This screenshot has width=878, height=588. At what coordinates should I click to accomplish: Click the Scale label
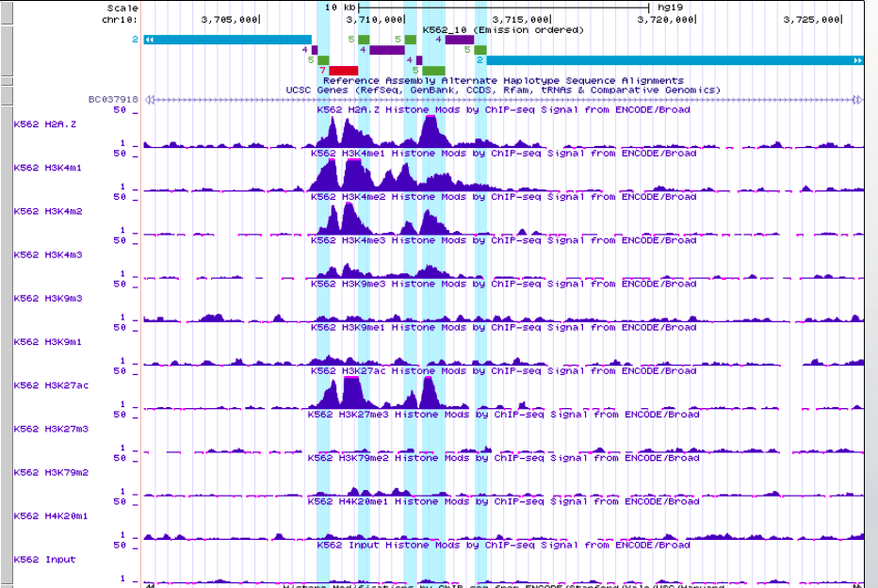(x=122, y=8)
